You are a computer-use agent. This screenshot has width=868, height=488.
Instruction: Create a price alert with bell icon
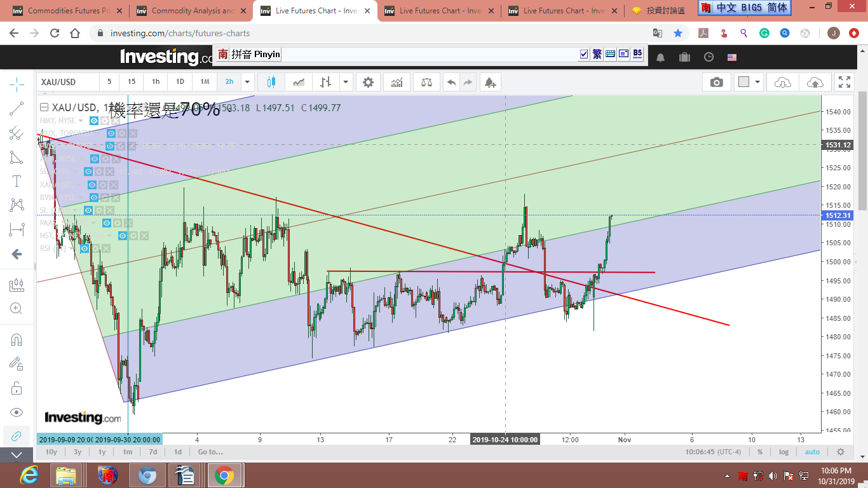489,82
